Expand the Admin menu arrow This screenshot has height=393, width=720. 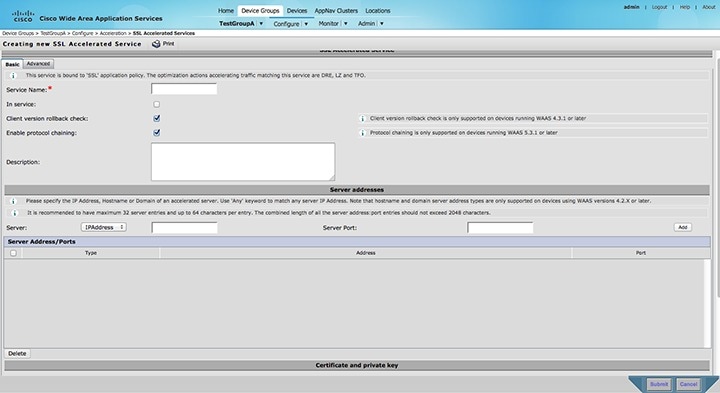382,23
